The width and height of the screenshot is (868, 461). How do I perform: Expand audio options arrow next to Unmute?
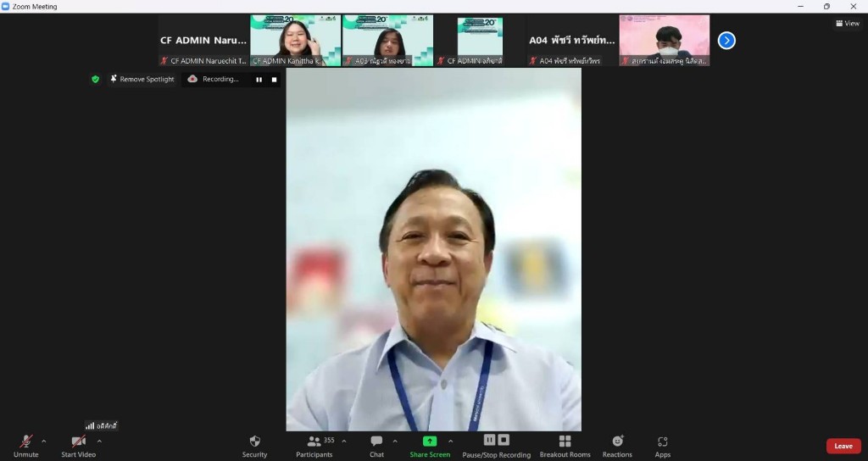point(44,441)
